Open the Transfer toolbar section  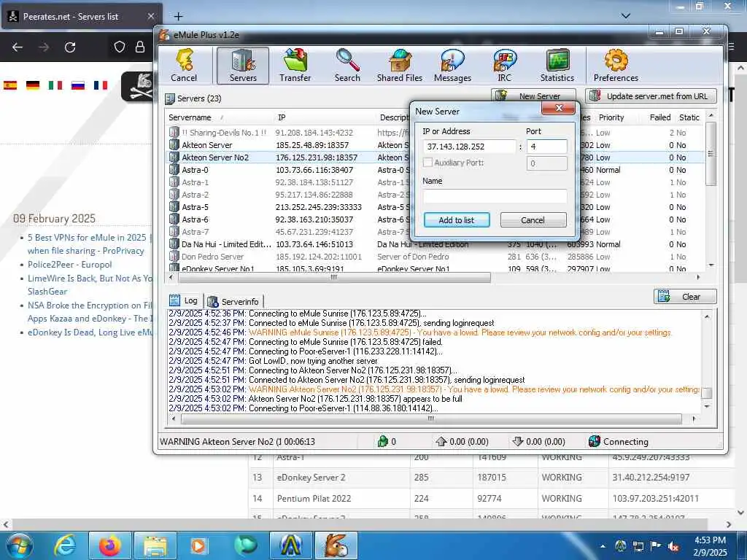[295, 66]
